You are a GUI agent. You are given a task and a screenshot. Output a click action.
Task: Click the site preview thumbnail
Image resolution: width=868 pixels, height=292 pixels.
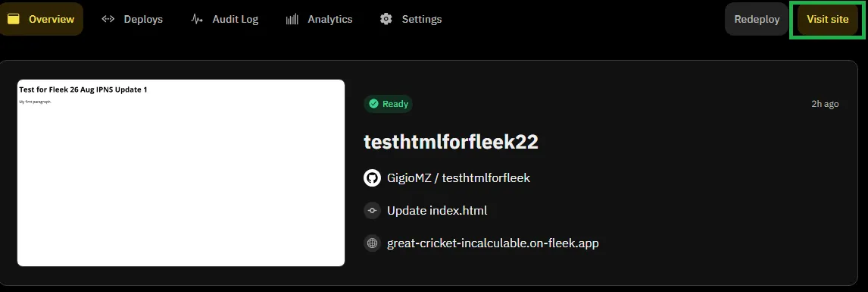(x=181, y=173)
